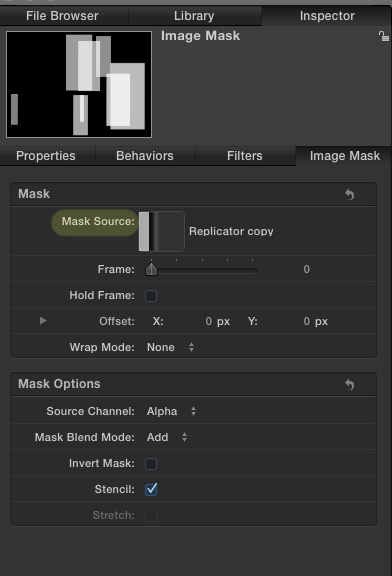The height and width of the screenshot is (576, 392).
Task: Click the Inspector lock icon
Action: click(384, 36)
